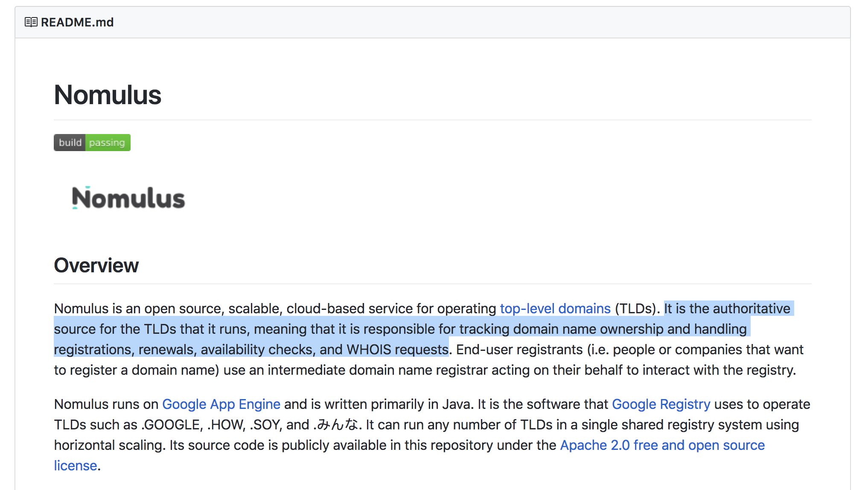Click the text 'written primarily in Java'
Image resolution: width=868 pixels, height=490 pixels.
click(x=397, y=404)
